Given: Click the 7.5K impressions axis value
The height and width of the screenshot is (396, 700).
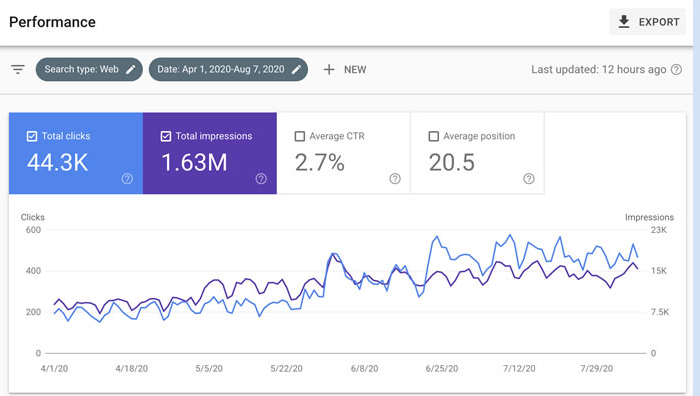Looking at the screenshot, I should [660, 312].
